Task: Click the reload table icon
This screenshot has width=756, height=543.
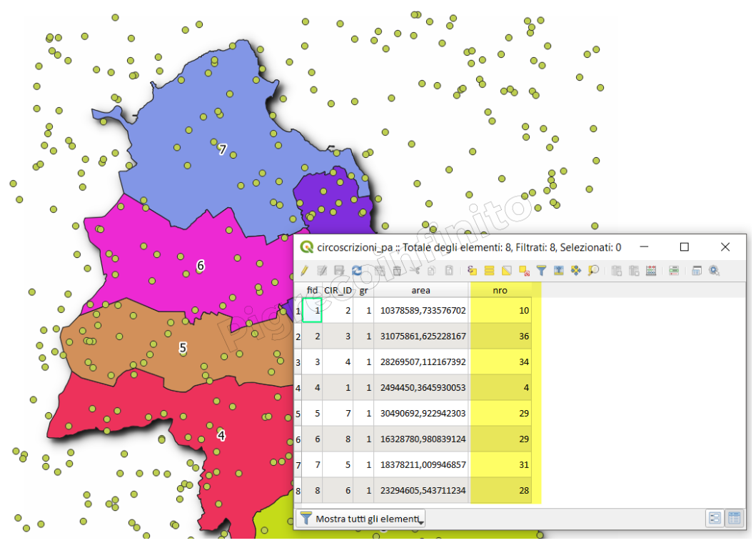Action: click(x=356, y=271)
